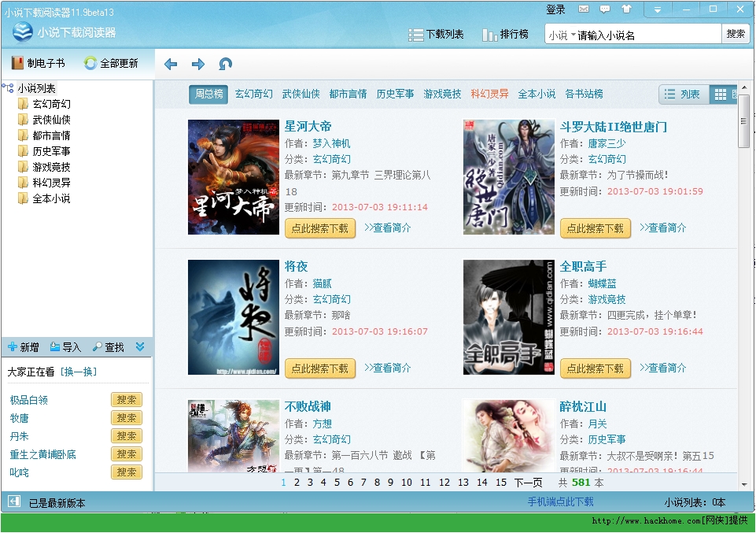Click 点此搜索下载 for 将夜

pyautogui.click(x=320, y=369)
